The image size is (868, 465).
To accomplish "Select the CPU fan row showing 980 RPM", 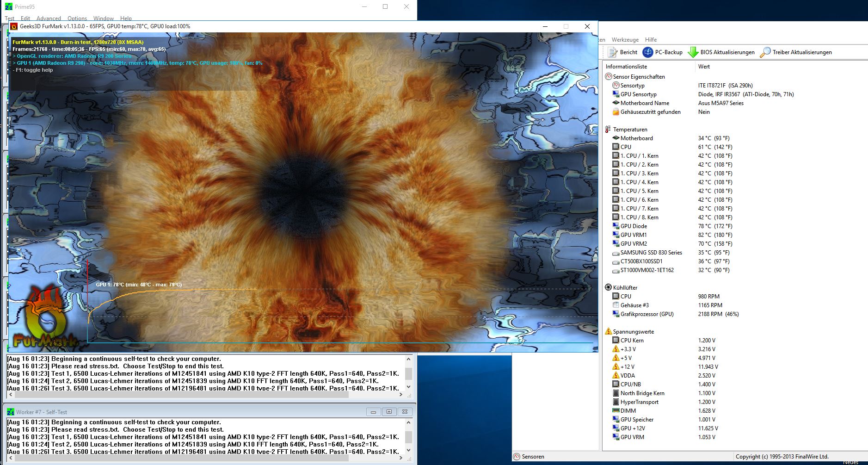I will point(735,297).
